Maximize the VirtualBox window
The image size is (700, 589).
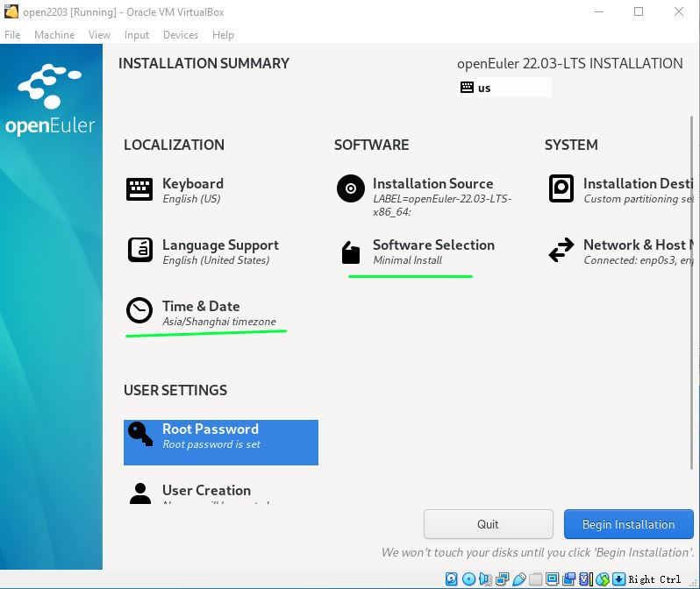point(639,11)
